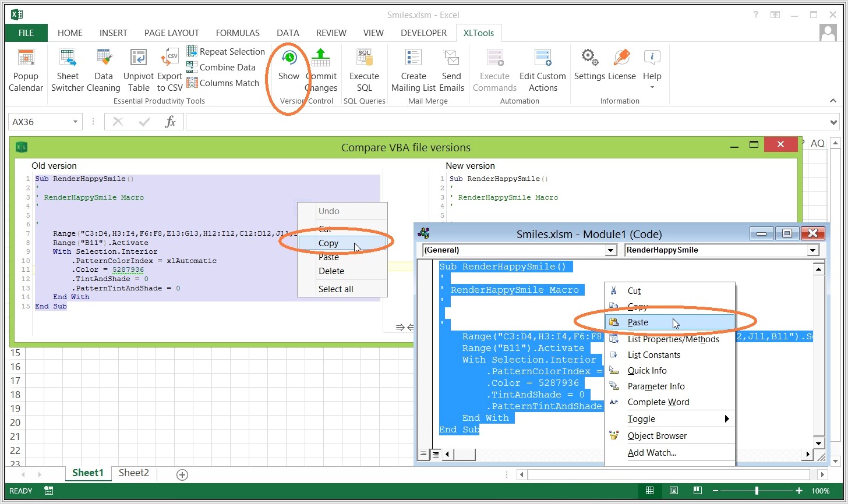848x504 pixels.
Task: Choose Combine Data tool
Action: point(221,67)
